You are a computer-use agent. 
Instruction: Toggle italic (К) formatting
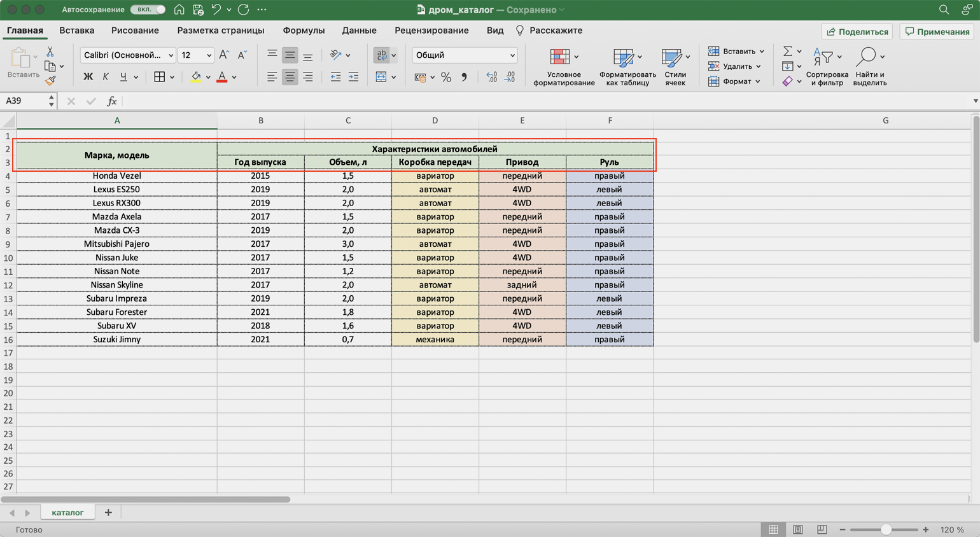click(x=106, y=77)
